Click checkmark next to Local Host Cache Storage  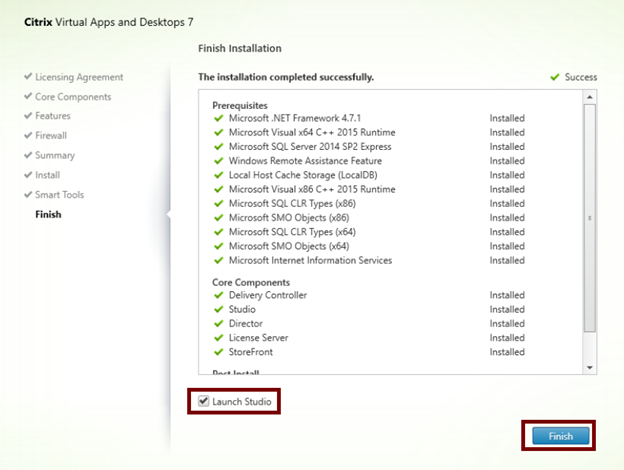coord(218,175)
